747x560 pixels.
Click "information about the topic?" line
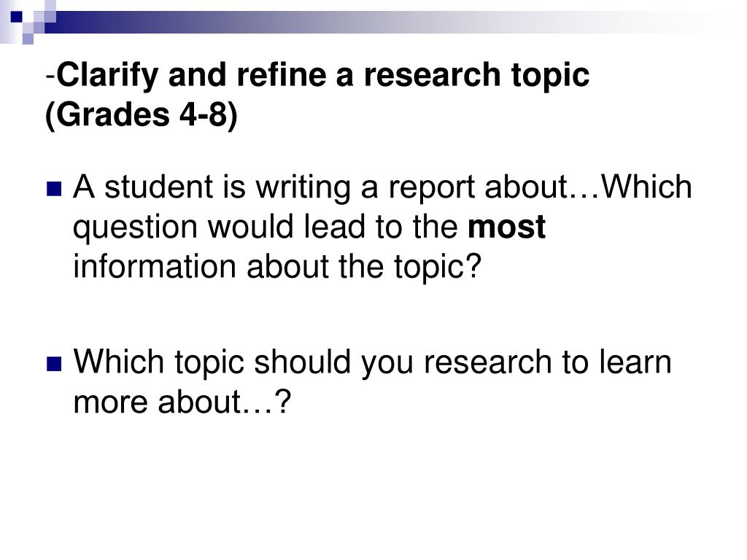tap(277, 267)
